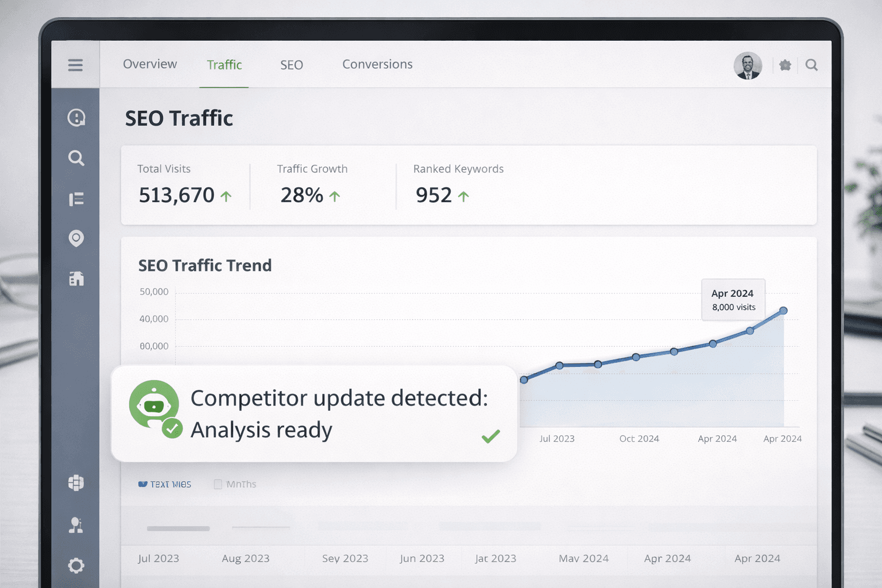Click the location pin sidebar icon
Image resolution: width=882 pixels, height=588 pixels.
[76, 238]
